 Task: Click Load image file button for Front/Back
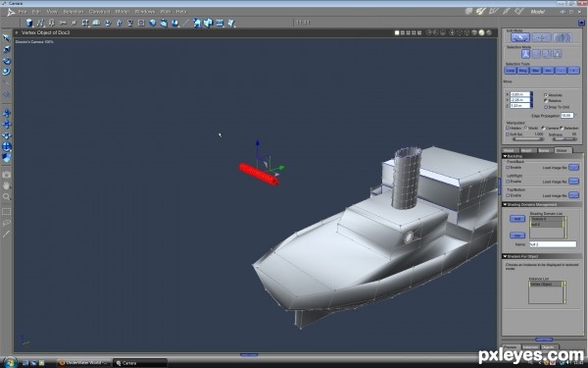point(573,167)
